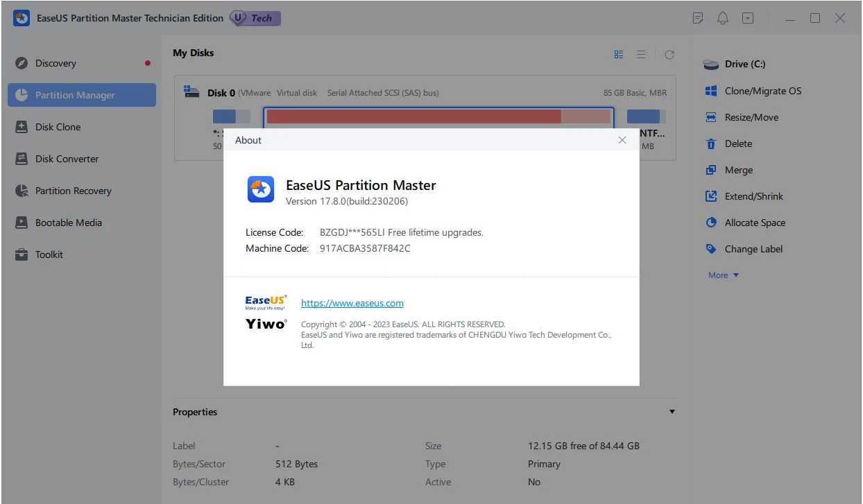Viewport: 863px width, 504px height.
Task: Open Disk Clone from the sidebar
Action: pyautogui.click(x=82, y=127)
